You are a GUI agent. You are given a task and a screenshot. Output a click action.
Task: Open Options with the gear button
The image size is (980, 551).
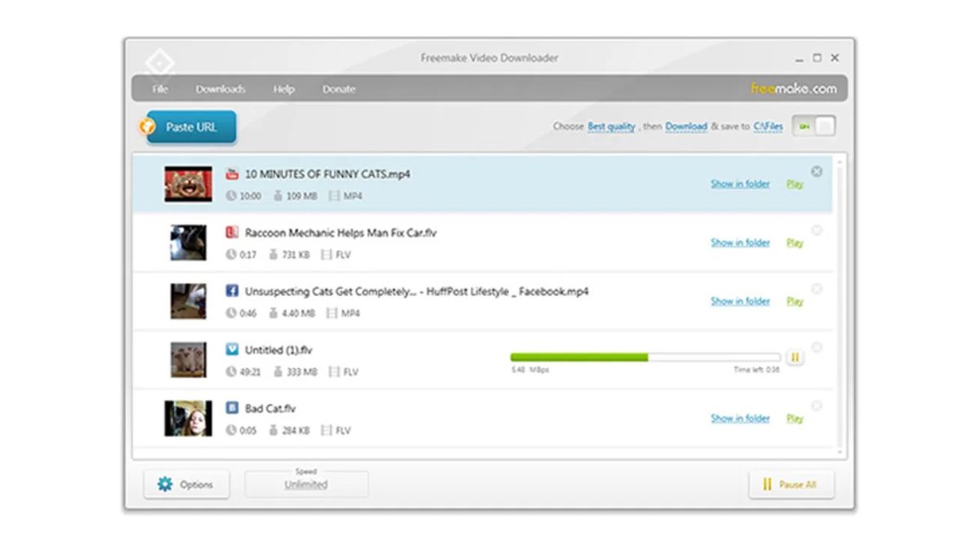tap(186, 485)
